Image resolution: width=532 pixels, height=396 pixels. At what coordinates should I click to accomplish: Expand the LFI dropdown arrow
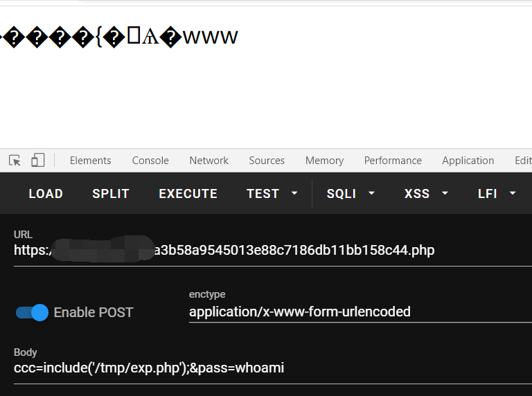point(513,193)
